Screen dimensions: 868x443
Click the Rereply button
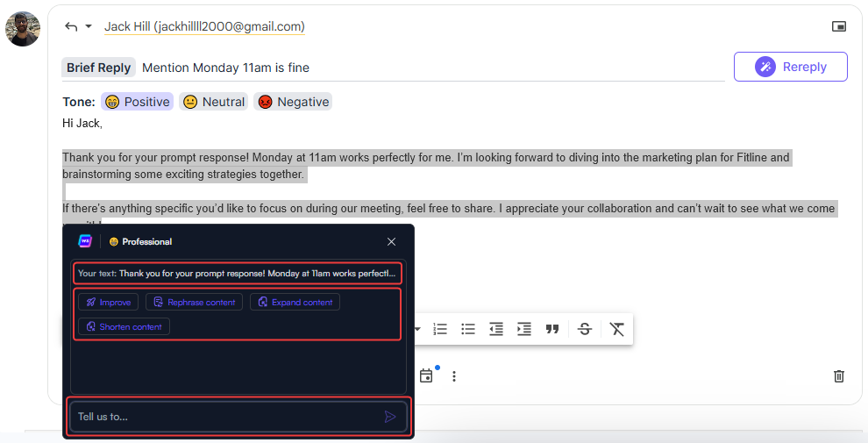click(x=790, y=67)
